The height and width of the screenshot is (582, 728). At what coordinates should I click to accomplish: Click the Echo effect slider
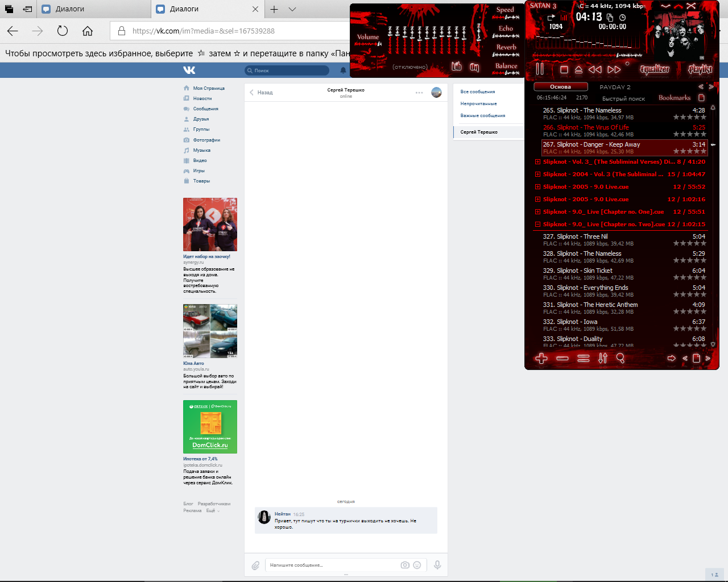[506, 36]
